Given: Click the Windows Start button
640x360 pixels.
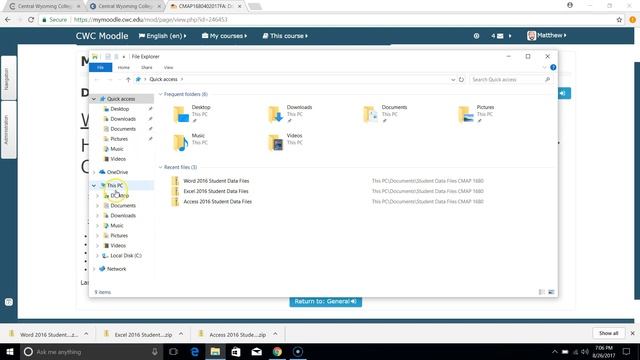Looking at the screenshot, I should tap(10, 351).
